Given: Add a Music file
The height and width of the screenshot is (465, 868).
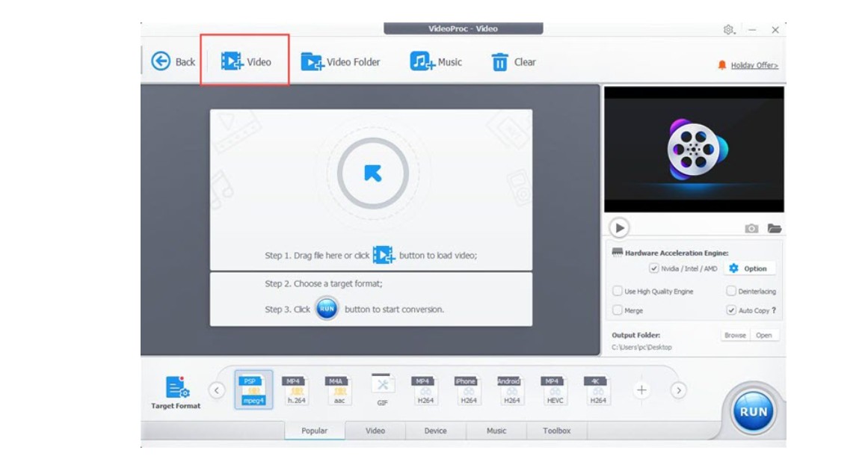Looking at the screenshot, I should click(436, 61).
